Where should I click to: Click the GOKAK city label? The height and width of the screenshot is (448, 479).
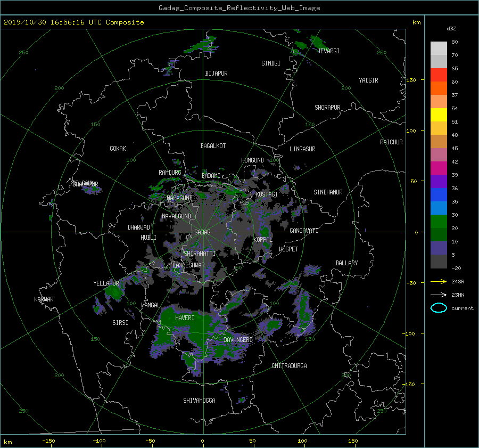pyautogui.click(x=118, y=149)
